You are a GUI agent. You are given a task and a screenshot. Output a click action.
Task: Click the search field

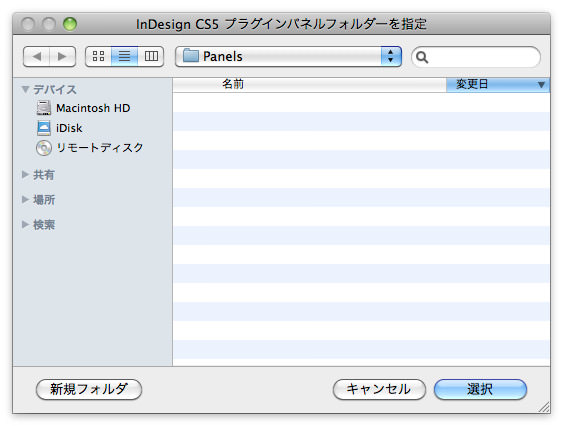click(476, 57)
